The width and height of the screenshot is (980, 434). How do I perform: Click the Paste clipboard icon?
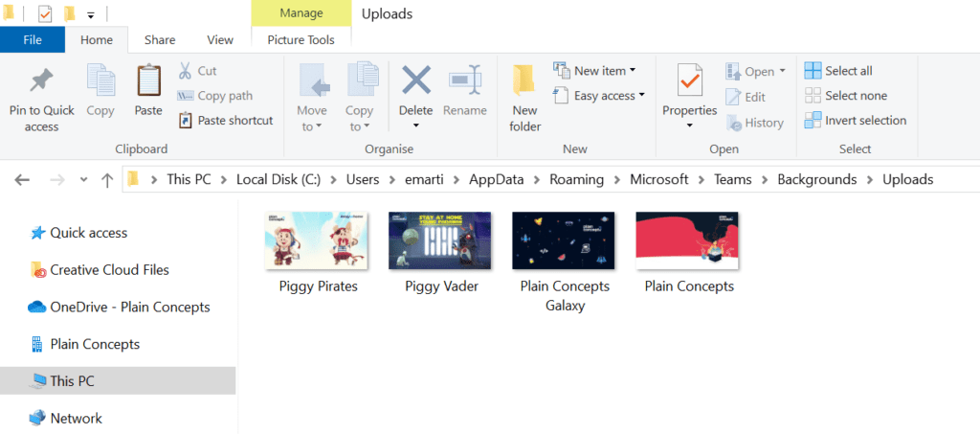(148, 83)
